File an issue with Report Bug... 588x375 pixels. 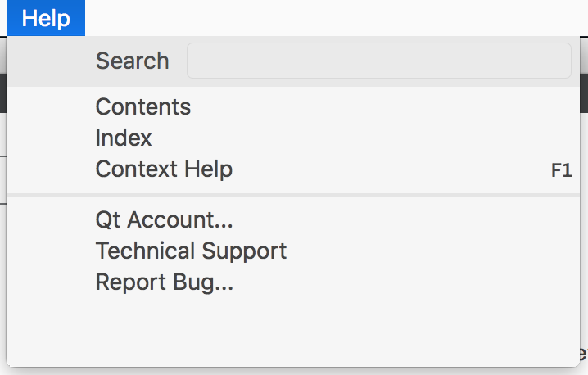tap(164, 282)
